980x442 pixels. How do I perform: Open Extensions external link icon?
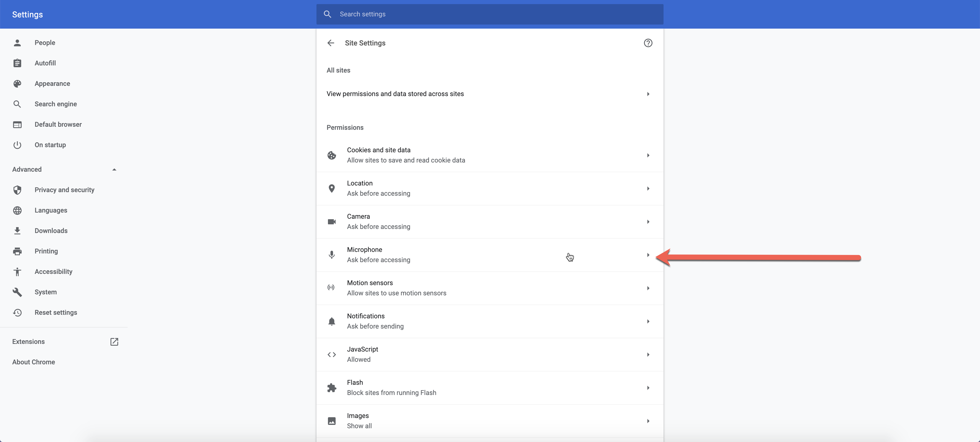tap(114, 342)
